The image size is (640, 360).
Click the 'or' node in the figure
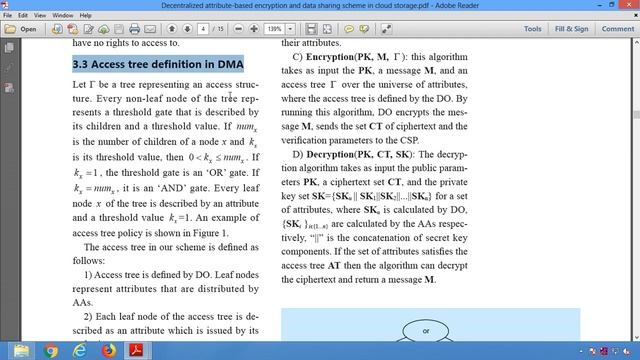coord(426,331)
